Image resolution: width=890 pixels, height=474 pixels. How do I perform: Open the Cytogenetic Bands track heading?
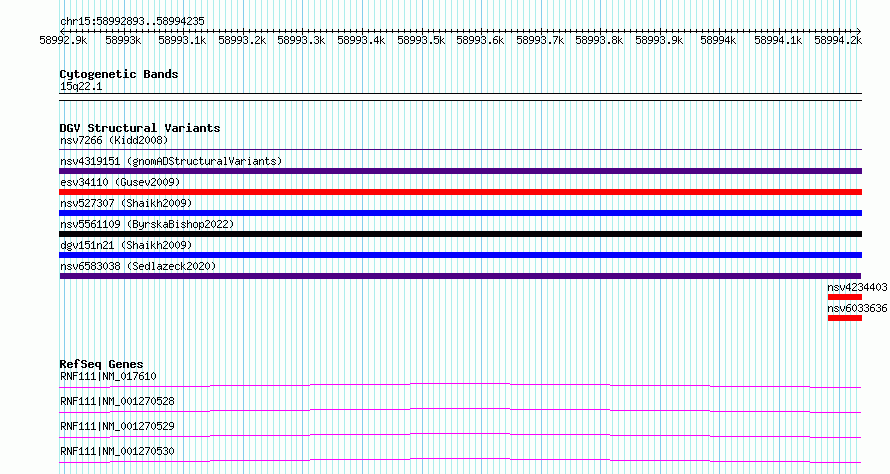coord(119,74)
